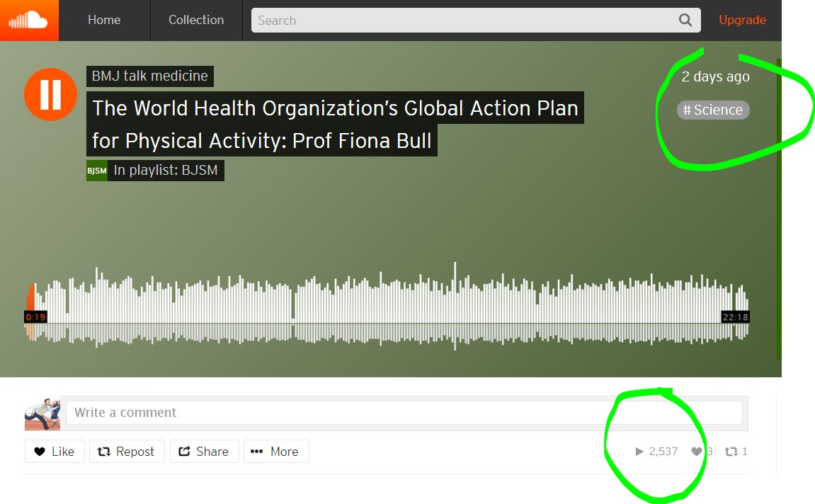Select the Science hashtag tag

[x=712, y=110]
